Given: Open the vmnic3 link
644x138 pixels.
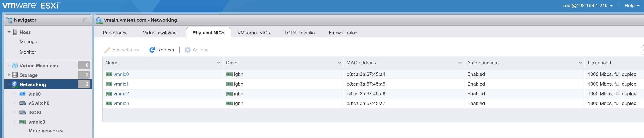Looking at the screenshot, I should click(x=121, y=103).
